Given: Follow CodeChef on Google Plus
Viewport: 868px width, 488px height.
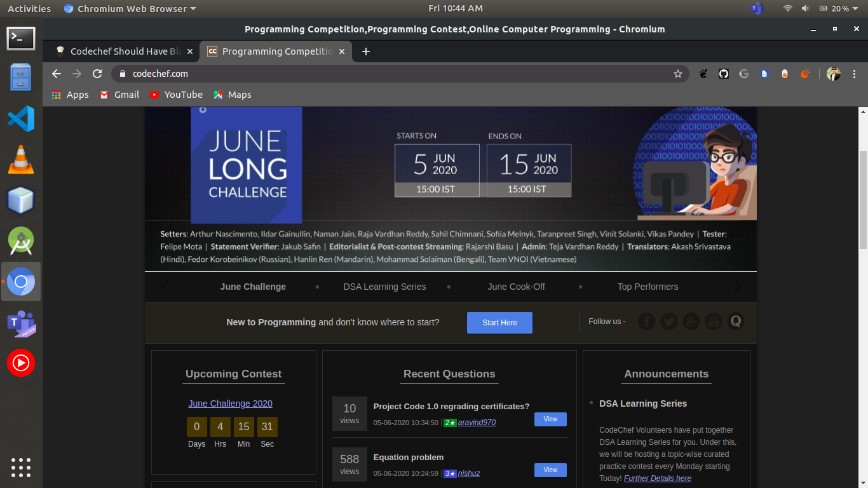Looking at the screenshot, I should click(x=691, y=322).
